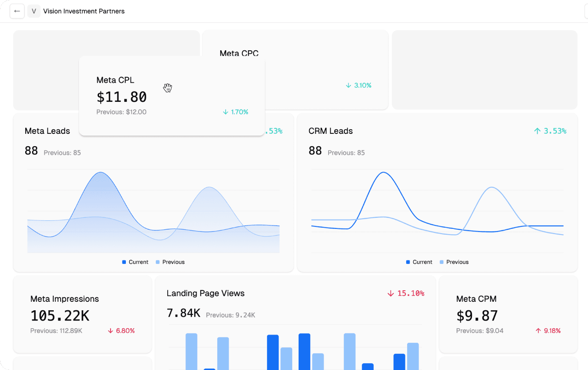Select the "V" company avatar icon
Screen dimensions: 588x370
point(34,11)
